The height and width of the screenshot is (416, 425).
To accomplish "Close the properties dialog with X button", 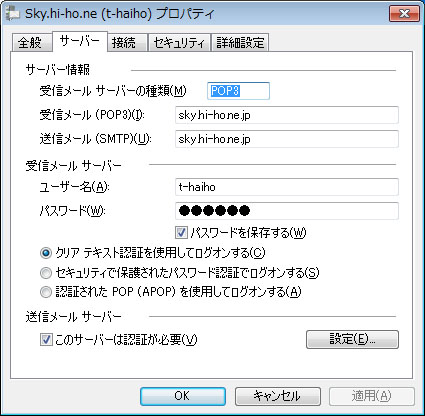I will [x=404, y=14].
